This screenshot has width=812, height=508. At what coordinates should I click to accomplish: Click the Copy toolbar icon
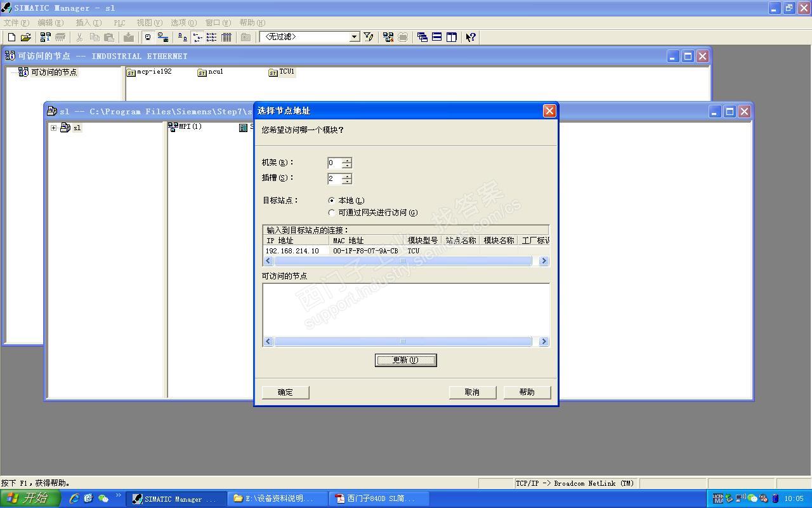pyautogui.click(x=95, y=37)
